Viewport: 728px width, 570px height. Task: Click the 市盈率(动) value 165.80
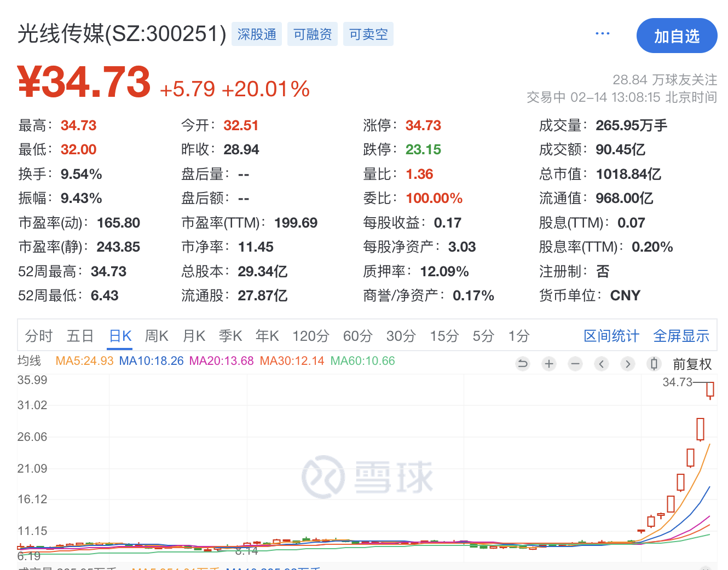click(118, 223)
